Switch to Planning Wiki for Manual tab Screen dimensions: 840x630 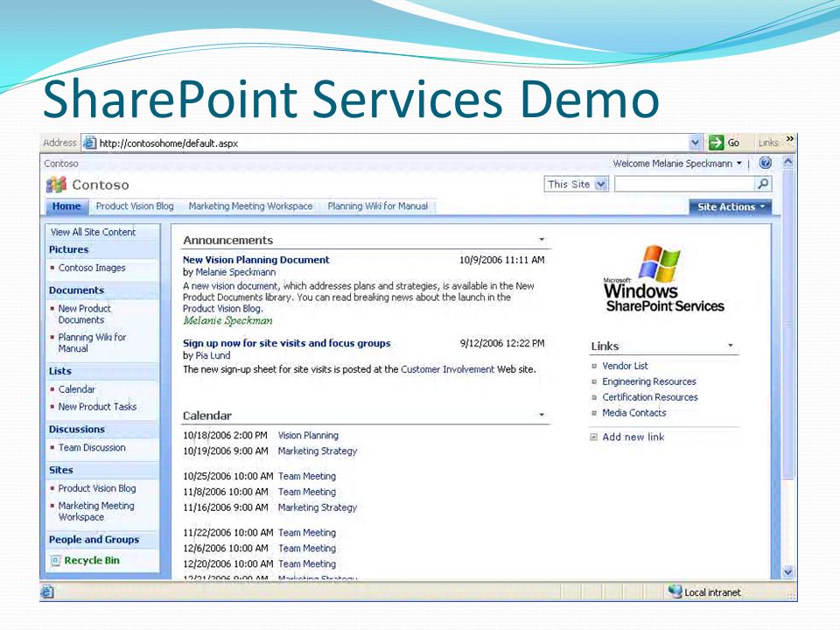coord(378,206)
